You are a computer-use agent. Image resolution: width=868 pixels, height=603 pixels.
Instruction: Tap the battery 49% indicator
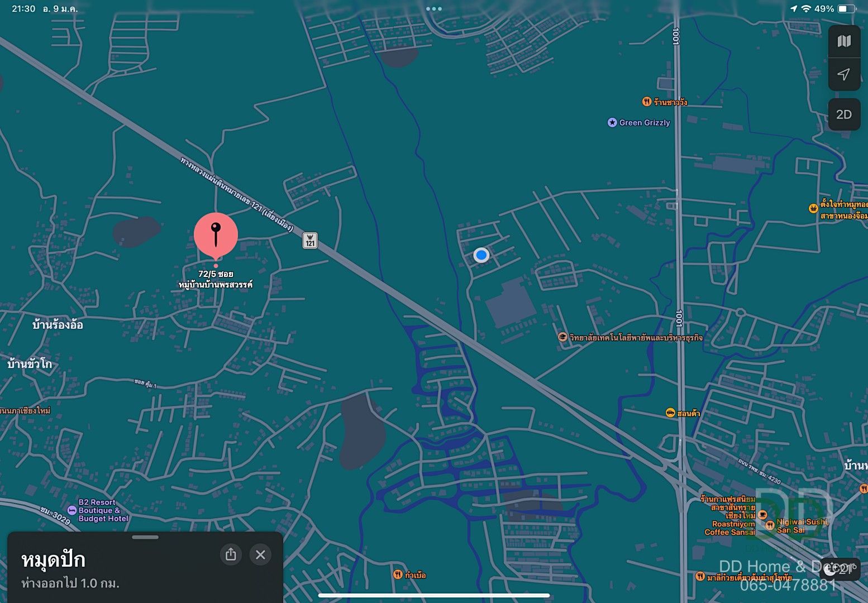tap(835, 9)
